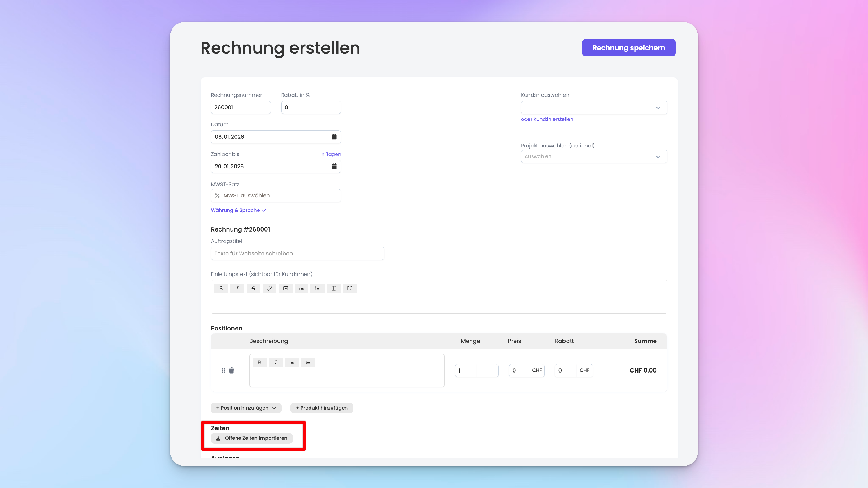Insert a link in the Einleitungstext editor
This screenshot has width=868, height=488.
(269, 288)
